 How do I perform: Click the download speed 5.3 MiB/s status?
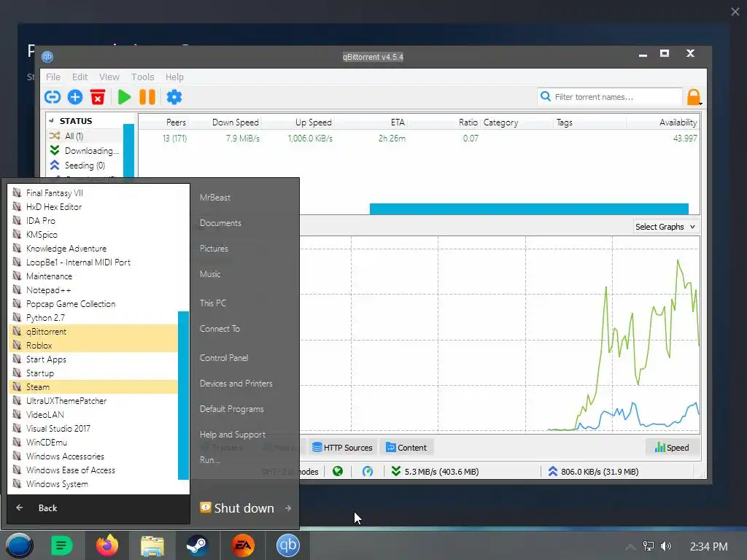[x=435, y=472]
